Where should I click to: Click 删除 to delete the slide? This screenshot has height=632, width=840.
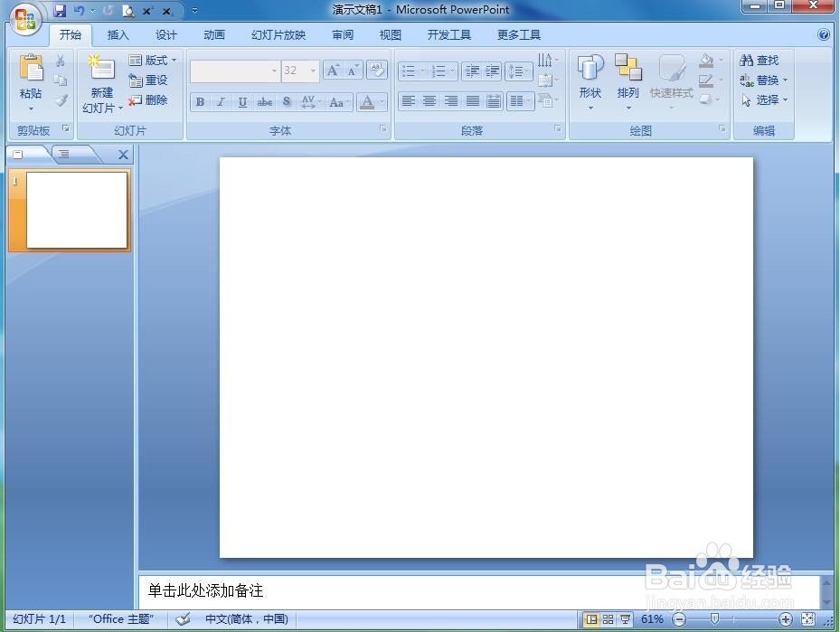coord(148,100)
